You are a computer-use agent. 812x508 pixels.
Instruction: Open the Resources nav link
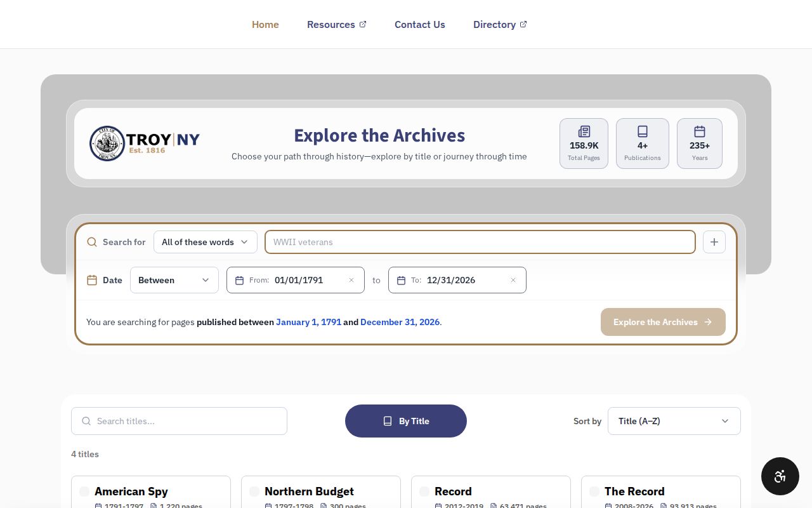[337, 24]
